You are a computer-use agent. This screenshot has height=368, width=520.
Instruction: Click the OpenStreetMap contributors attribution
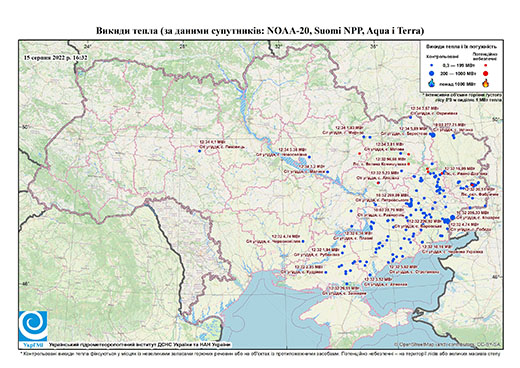coord(448,344)
